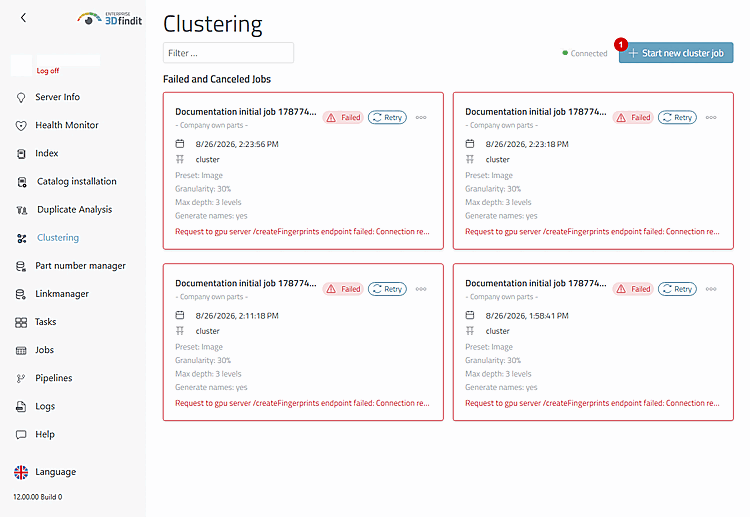Open more options for 1:58:41 PM job

click(711, 289)
